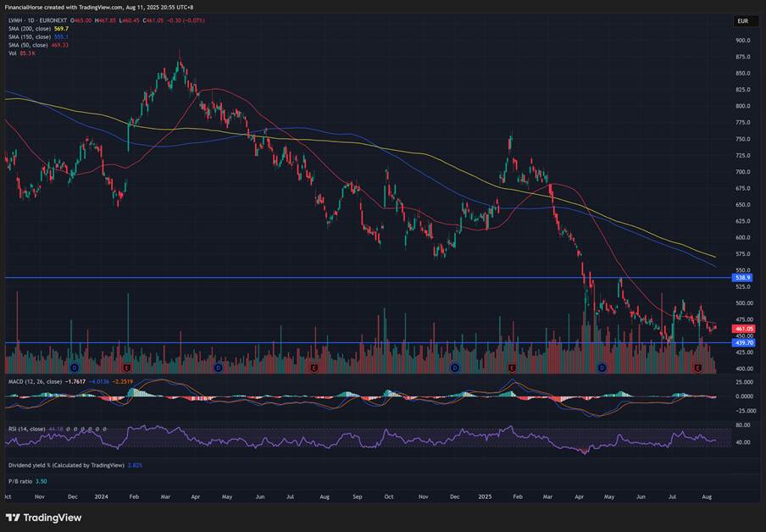Select the SMA (200, close) legend
766x532 pixels.
30,29
